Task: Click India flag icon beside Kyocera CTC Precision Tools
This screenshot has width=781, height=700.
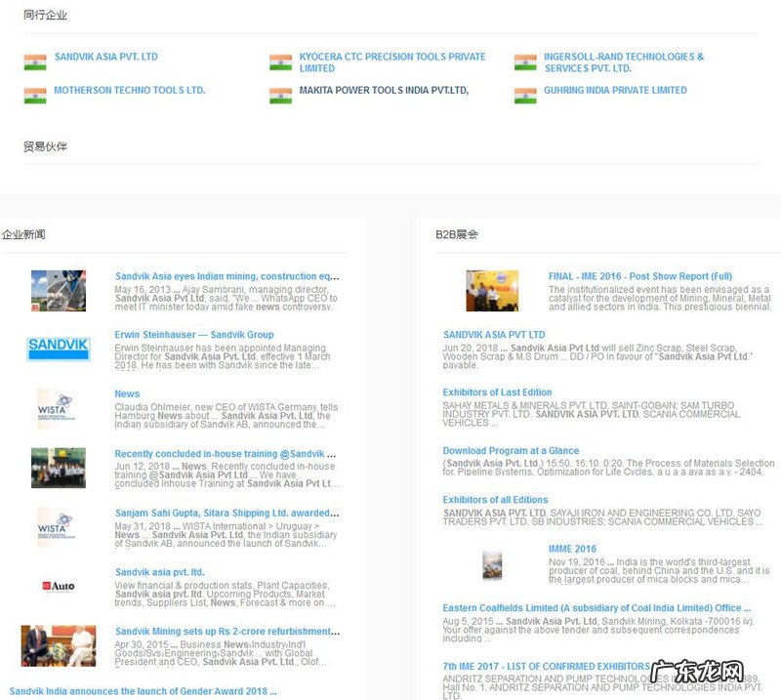Action: (x=280, y=62)
